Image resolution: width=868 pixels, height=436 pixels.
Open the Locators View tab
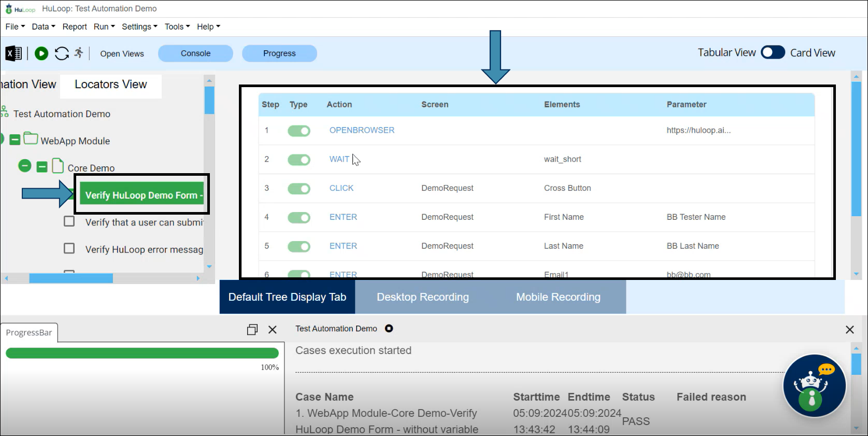click(x=111, y=85)
